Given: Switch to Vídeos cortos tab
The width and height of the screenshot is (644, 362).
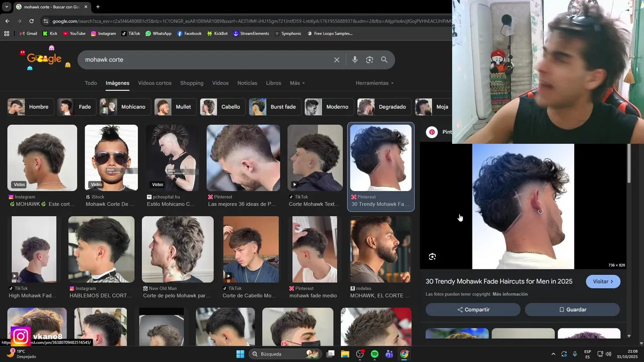Looking at the screenshot, I should coord(155,83).
